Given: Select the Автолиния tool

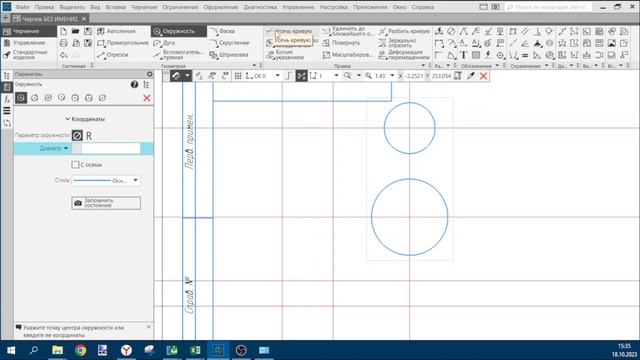Looking at the screenshot, I should point(117,31).
